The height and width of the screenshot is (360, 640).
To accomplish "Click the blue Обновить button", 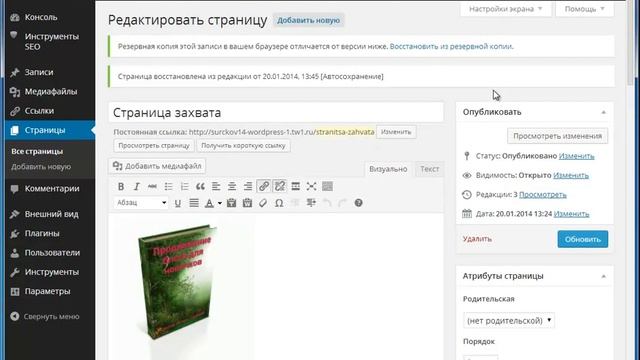I will pos(582,239).
